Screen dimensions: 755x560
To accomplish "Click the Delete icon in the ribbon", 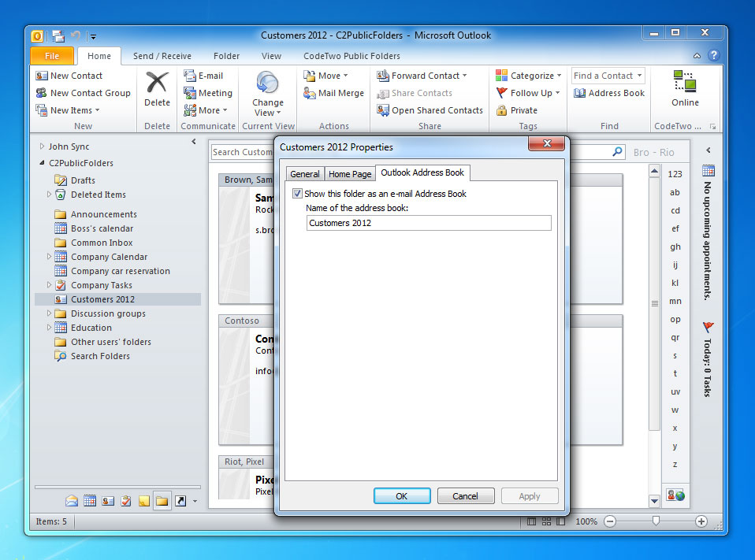I will [x=157, y=91].
